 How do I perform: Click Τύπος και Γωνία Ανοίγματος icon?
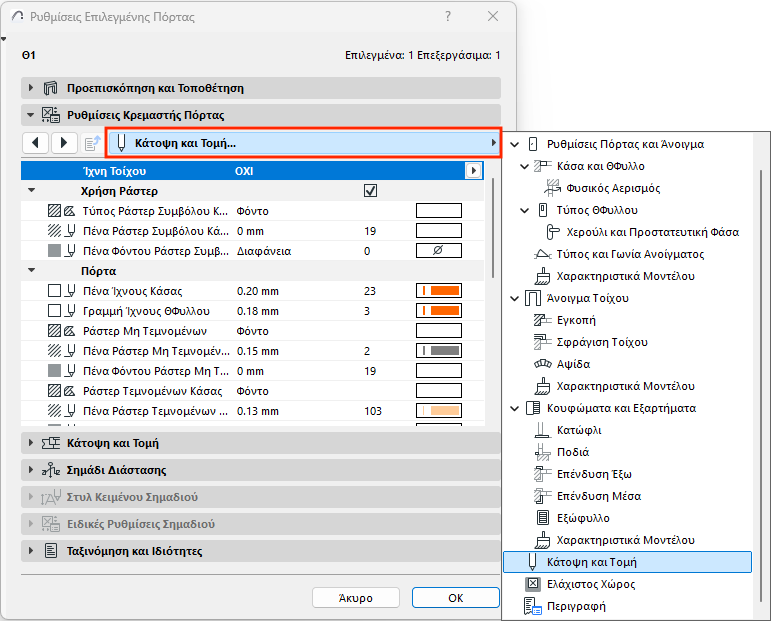pos(543,254)
